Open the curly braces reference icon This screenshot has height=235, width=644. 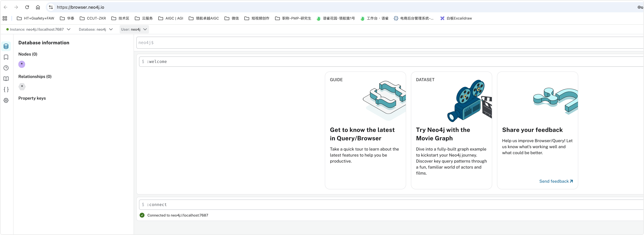(x=6, y=89)
